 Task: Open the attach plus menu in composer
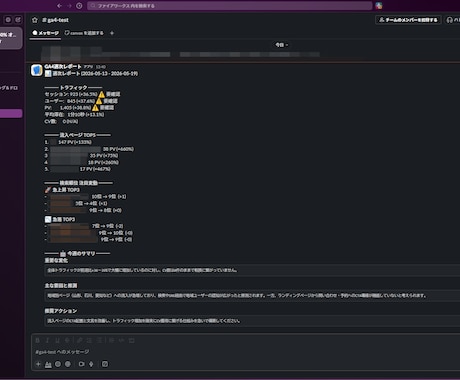(38, 364)
